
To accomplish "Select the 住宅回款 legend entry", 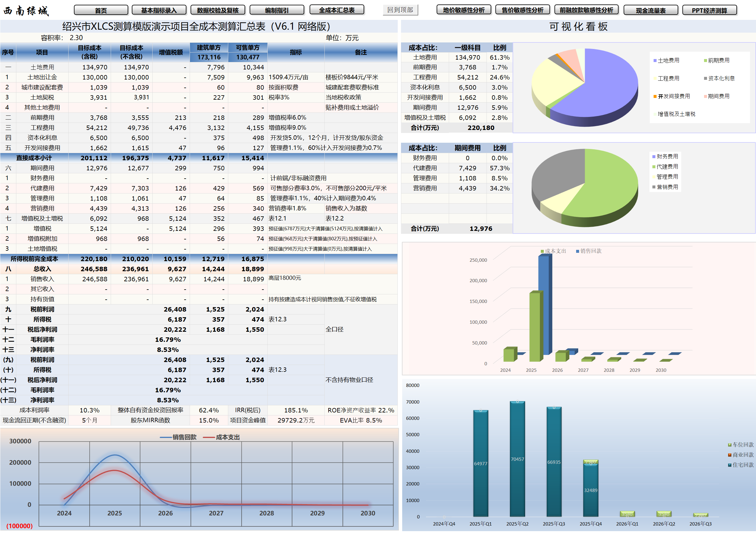I will pos(741,465).
